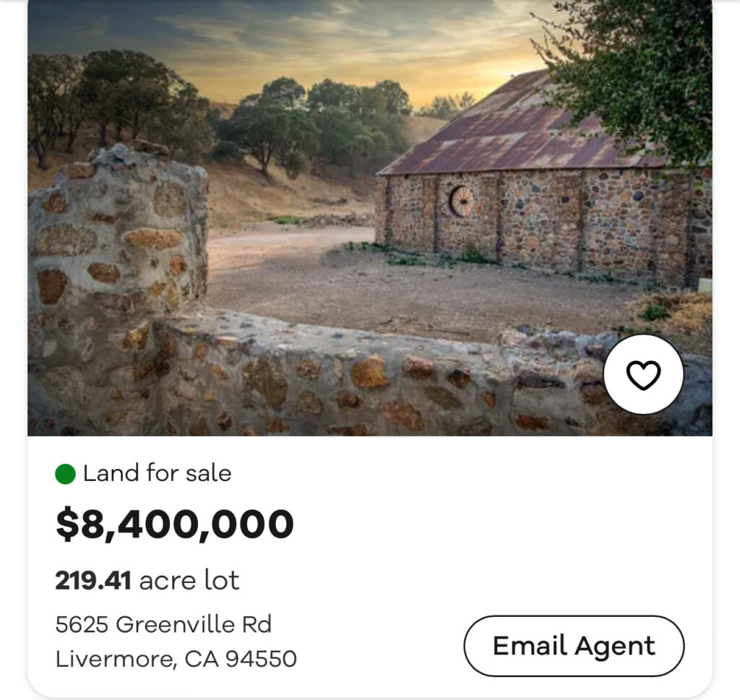Click the green status dot
This screenshot has height=700, width=740.
pyautogui.click(x=66, y=474)
